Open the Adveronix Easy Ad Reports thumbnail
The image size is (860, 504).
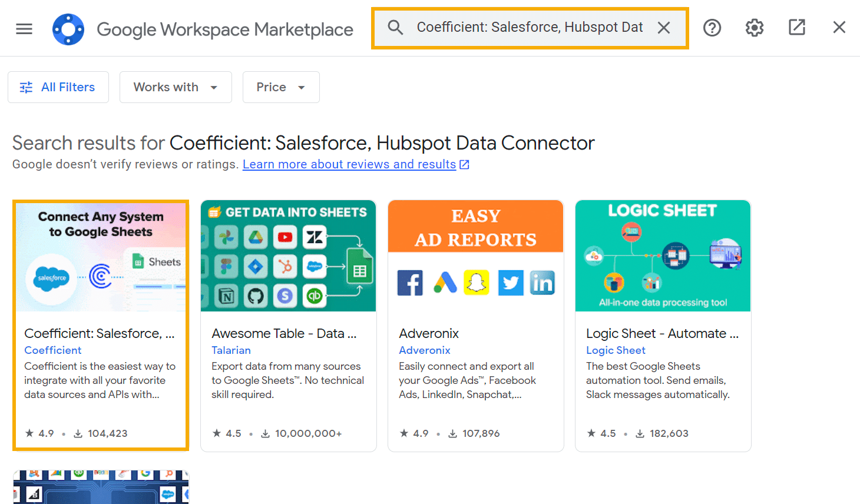tap(476, 256)
